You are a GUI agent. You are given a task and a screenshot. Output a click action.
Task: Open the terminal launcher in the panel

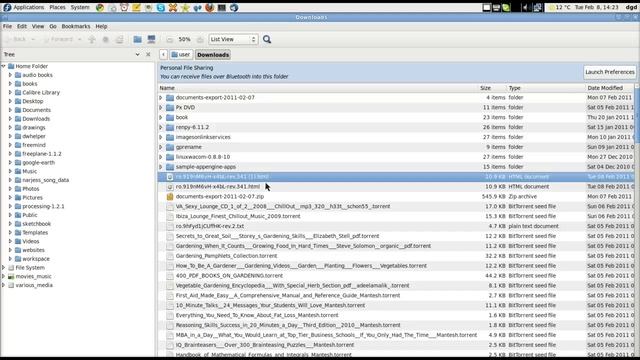[222, 7]
